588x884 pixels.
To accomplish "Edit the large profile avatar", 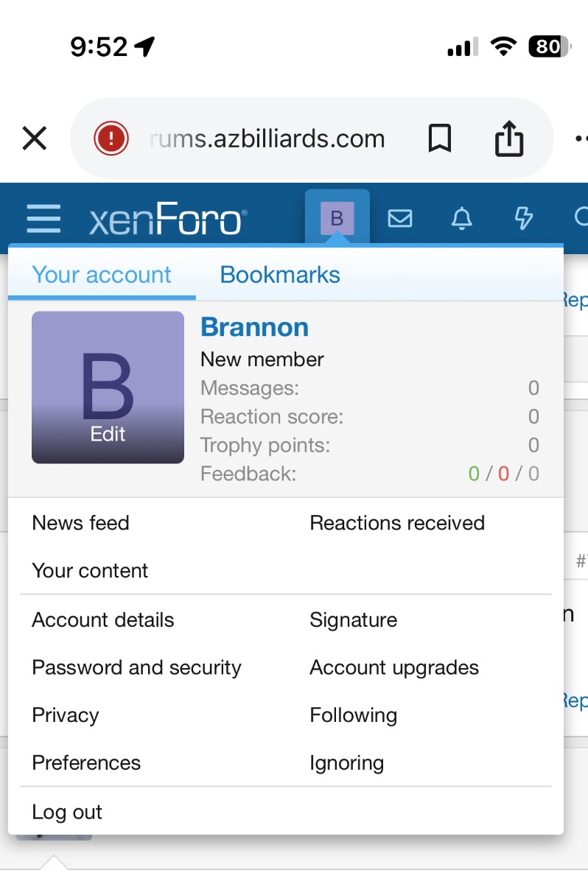I will tap(108, 433).
